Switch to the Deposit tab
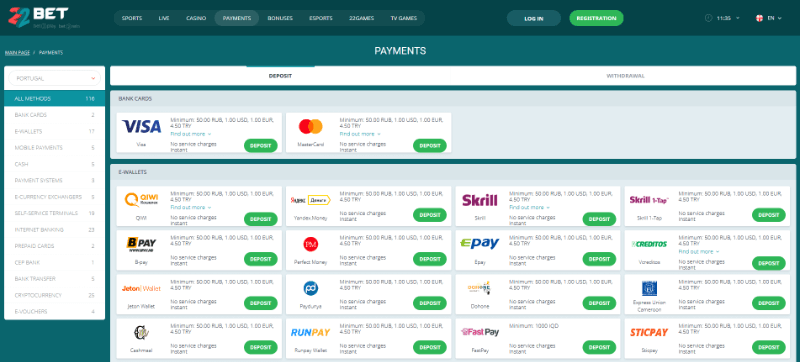This screenshot has height=362, width=800. [280, 76]
